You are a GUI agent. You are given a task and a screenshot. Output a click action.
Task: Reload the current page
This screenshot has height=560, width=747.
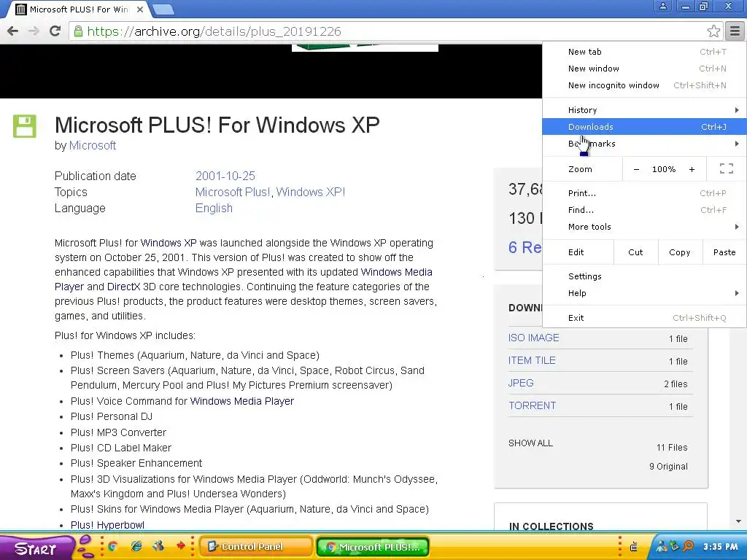click(55, 31)
